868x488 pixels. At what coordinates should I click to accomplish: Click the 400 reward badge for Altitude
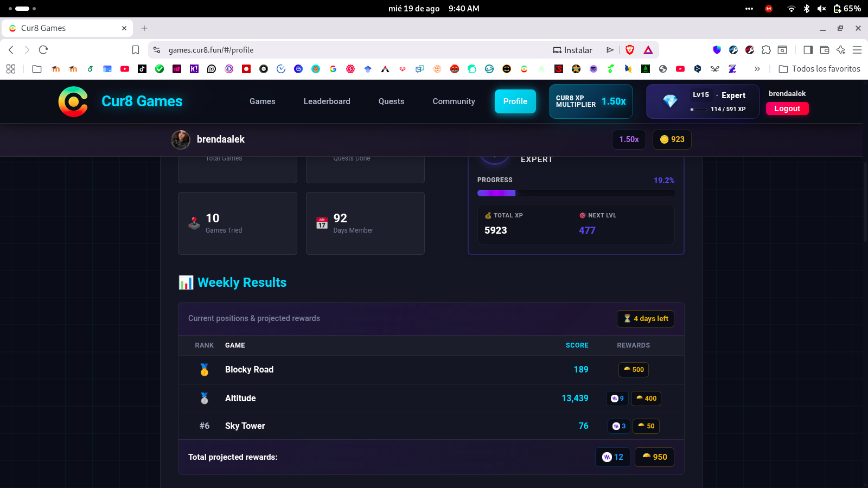[646, 399]
